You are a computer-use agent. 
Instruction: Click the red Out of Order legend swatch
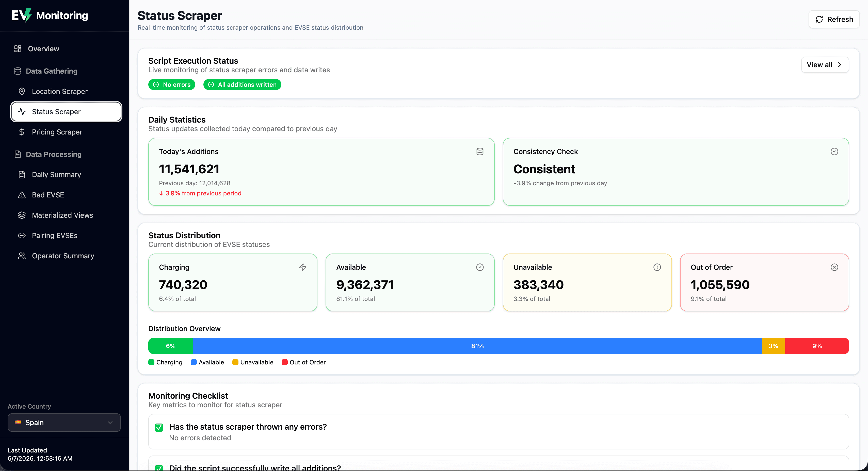(284, 362)
